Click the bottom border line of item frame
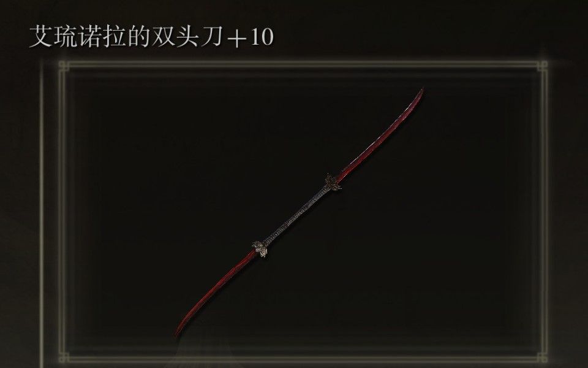Image resolution: width=588 pixels, height=368 pixels. coord(303,359)
